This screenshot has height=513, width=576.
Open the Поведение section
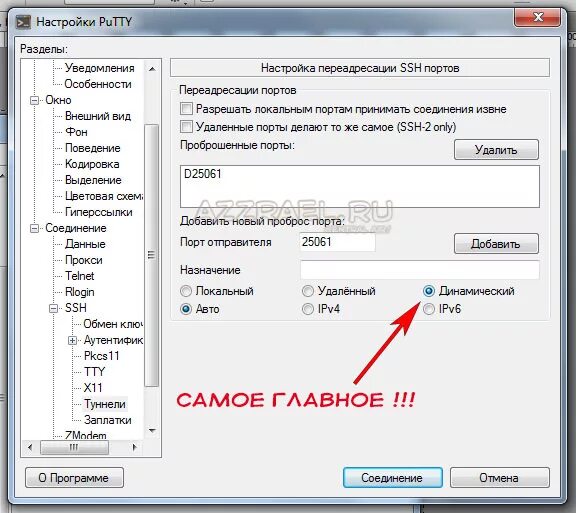(x=93, y=148)
